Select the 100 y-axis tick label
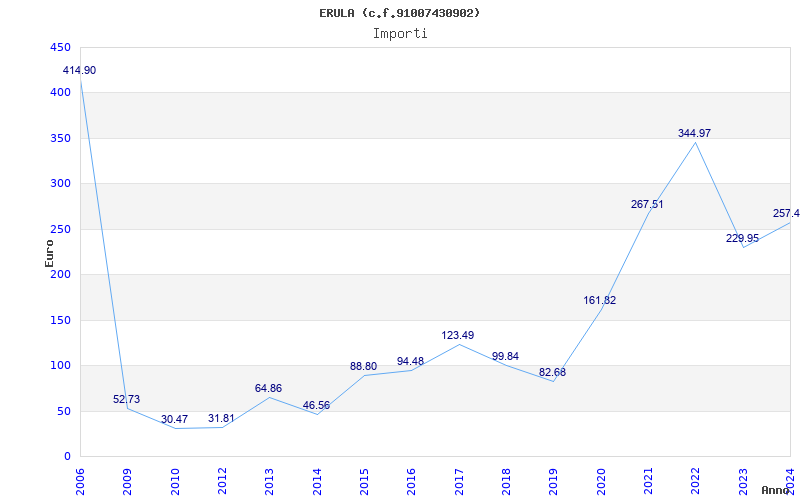The height and width of the screenshot is (500, 800). (60, 366)
